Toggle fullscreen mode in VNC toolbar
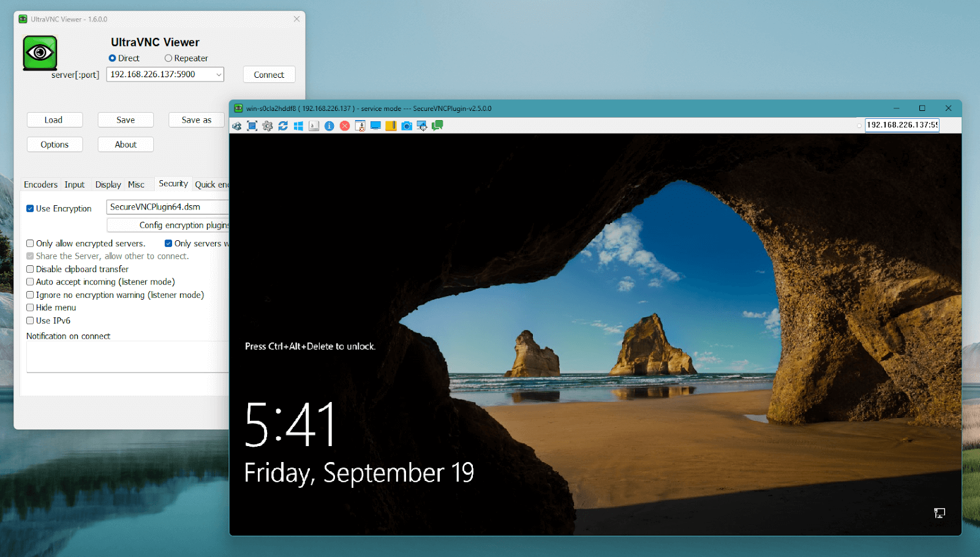980x557 pixels. click(x=252, y=126)
